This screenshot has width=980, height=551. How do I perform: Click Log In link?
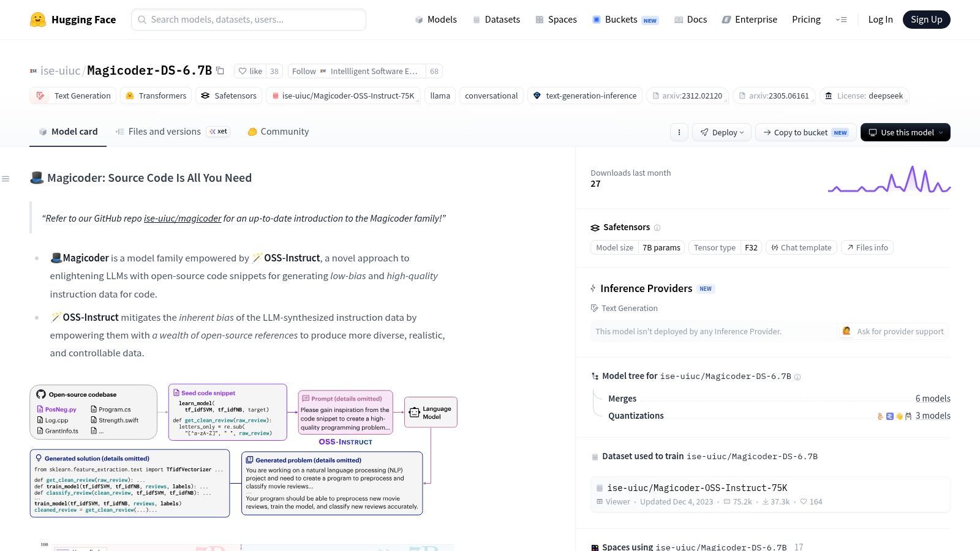(880, 20)
